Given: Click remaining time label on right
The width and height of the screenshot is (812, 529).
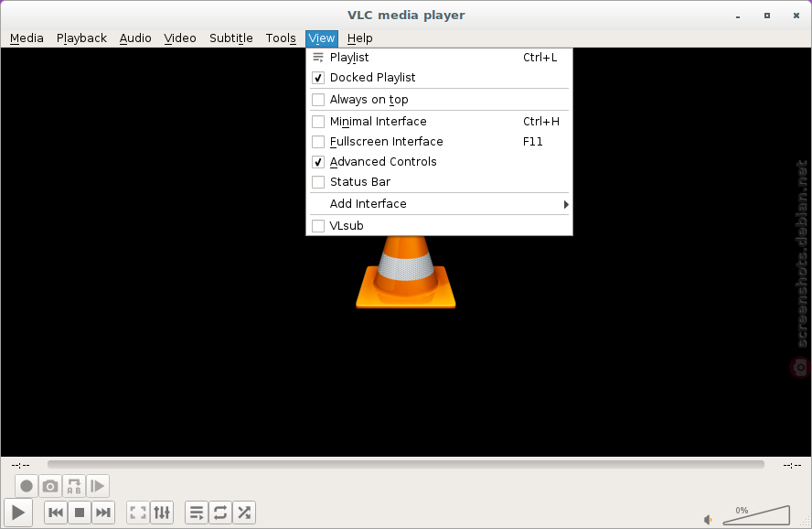Looking at the screenshot, I should click(x=792, y=465).
